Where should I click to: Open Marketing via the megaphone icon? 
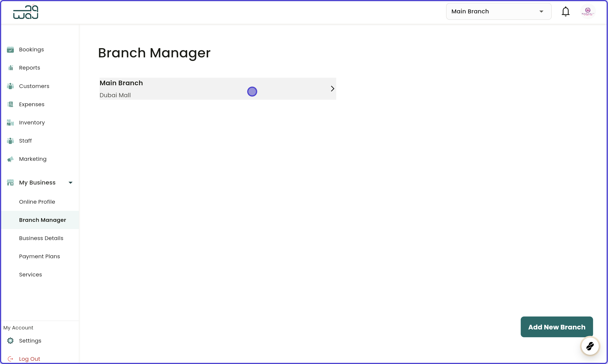click(10, 159)
